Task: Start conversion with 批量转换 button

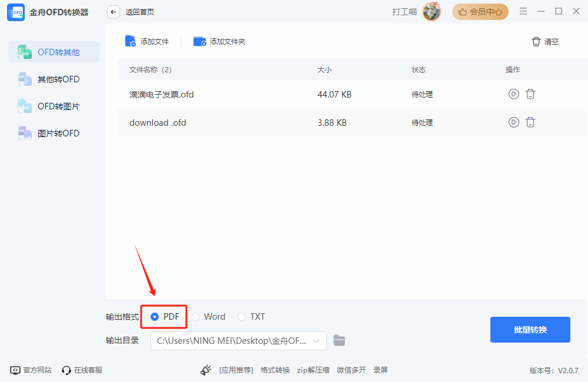Action: pos(530,330)
